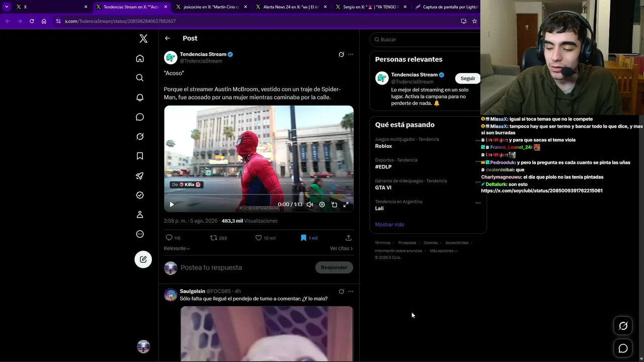Open Ver citas to view quotes
Screen dimensions: 644x362
pos(342,248)
